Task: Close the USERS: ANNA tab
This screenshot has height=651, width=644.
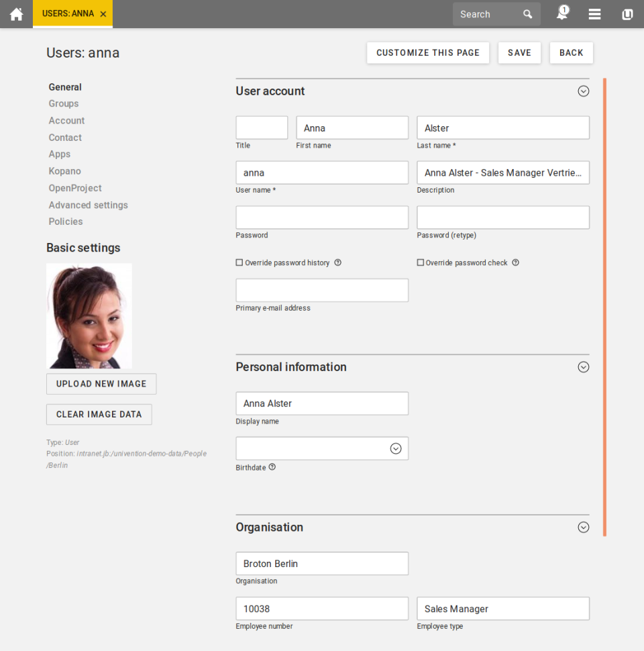Action: 103,12
